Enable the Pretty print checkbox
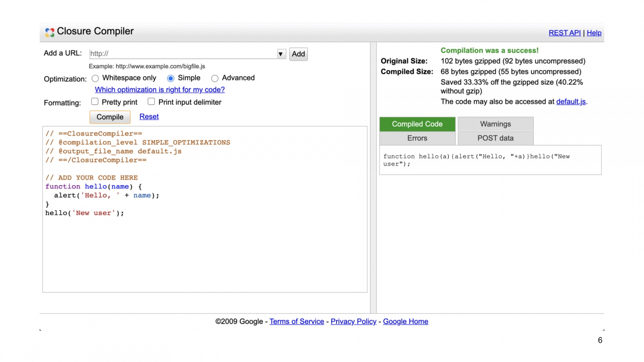The height and width of the screenshot is (362, 644). (95, 102)
